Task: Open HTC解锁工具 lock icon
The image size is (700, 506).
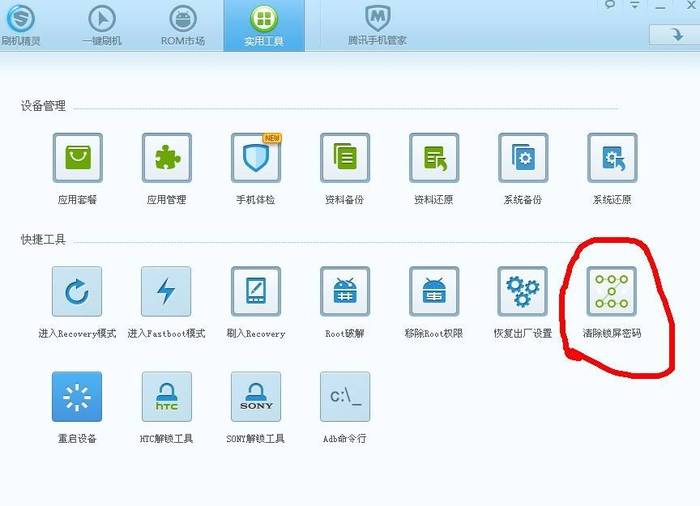Action: 167,397
